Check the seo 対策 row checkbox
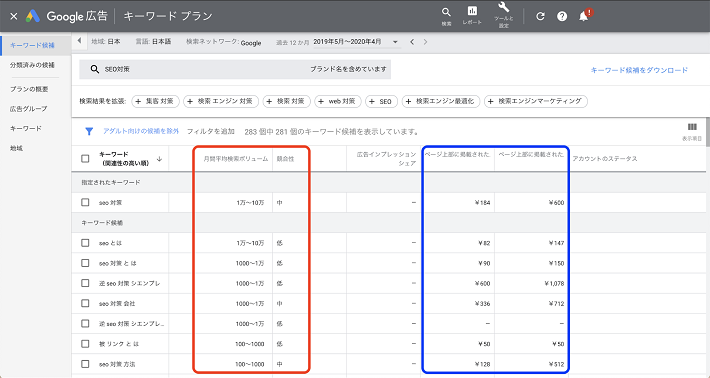This screenshot has height=378, width=710. pyautogui.click(x=85, y=202)
